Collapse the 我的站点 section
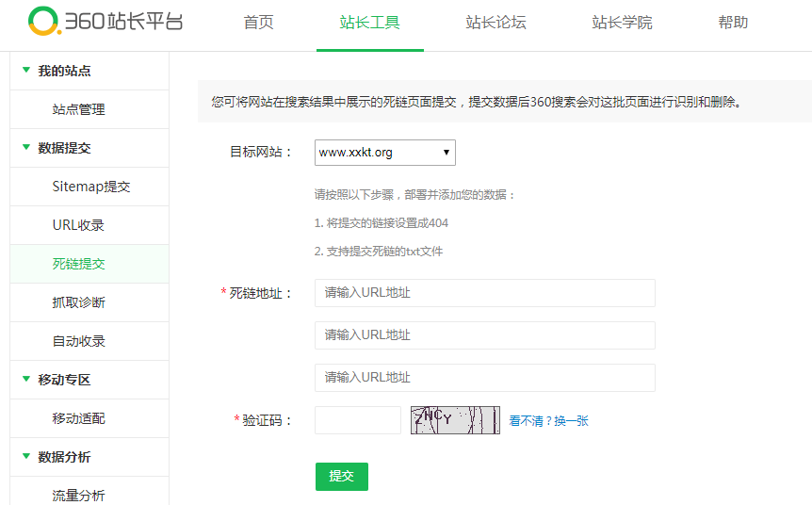This screenshot has height=505, width=812. pos(89,71)
